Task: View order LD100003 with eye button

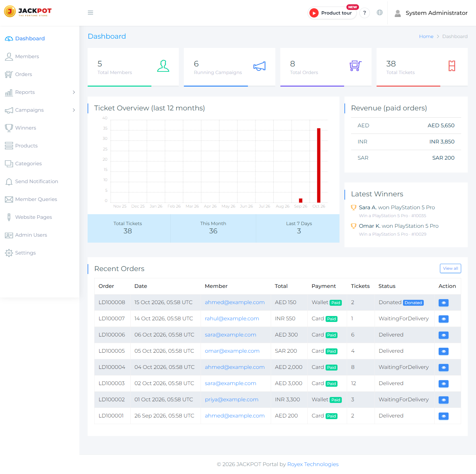Action: (x=444, y=384)
